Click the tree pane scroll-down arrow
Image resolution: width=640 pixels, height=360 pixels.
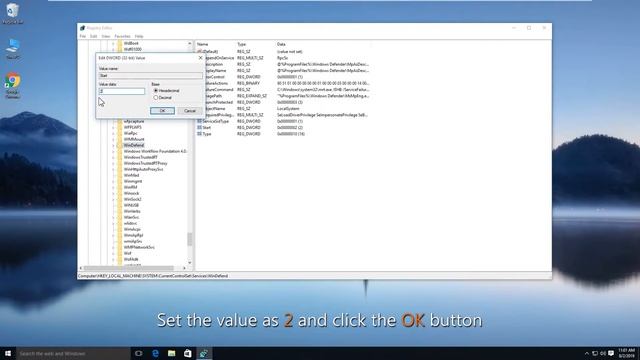pos(189,263)
